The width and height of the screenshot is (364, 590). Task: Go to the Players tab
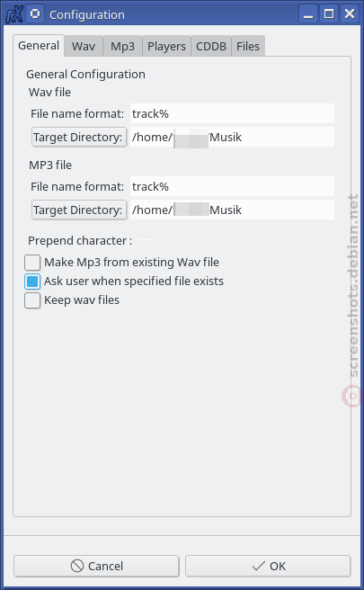[166, 46]
